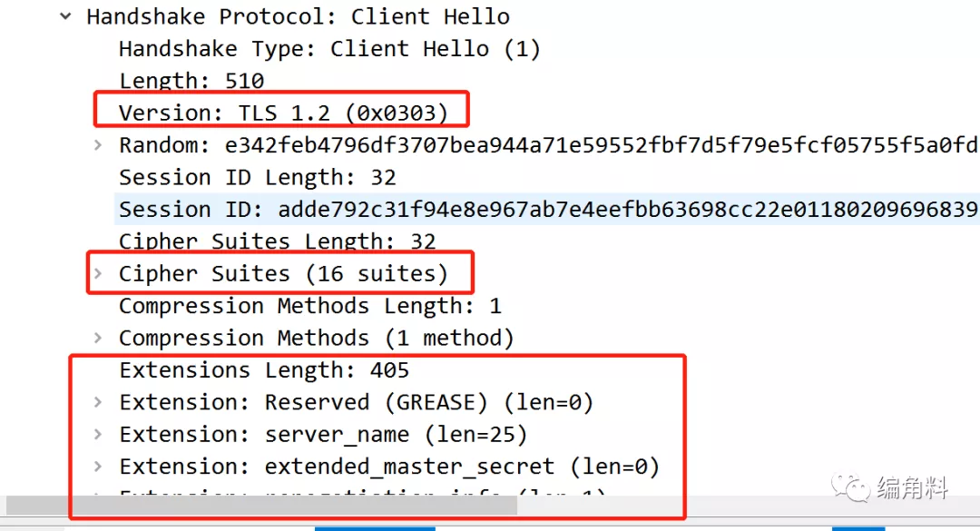Viewport: 980px width, 531px height.
Task: Expand the Cipher Suites (16 suites) arrow
Action: 98,273
